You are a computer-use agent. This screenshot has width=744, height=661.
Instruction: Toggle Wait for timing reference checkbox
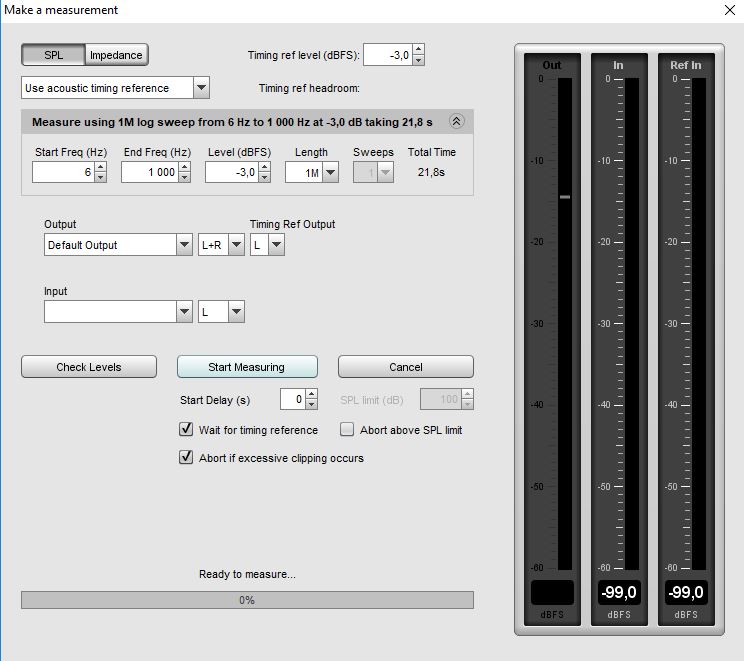(x=186, y=429)
